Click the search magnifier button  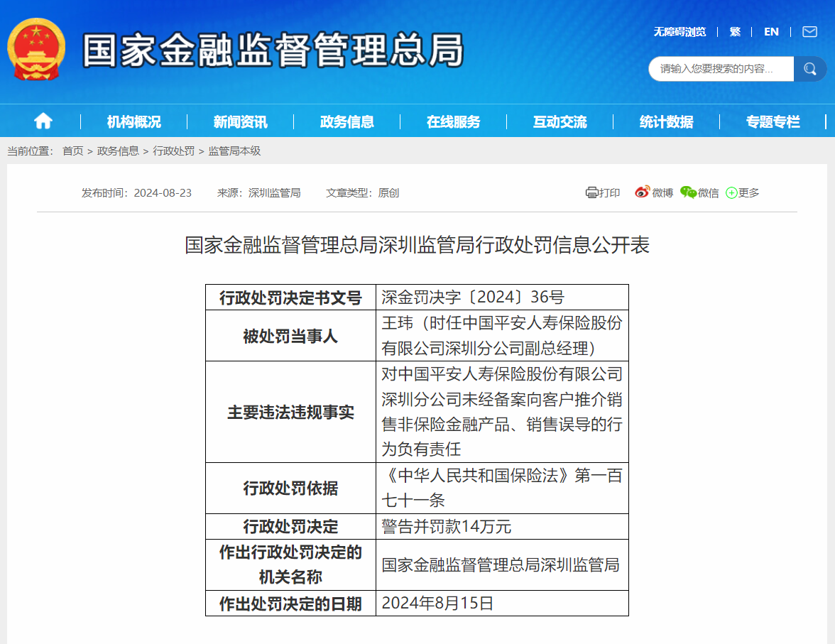810,69
